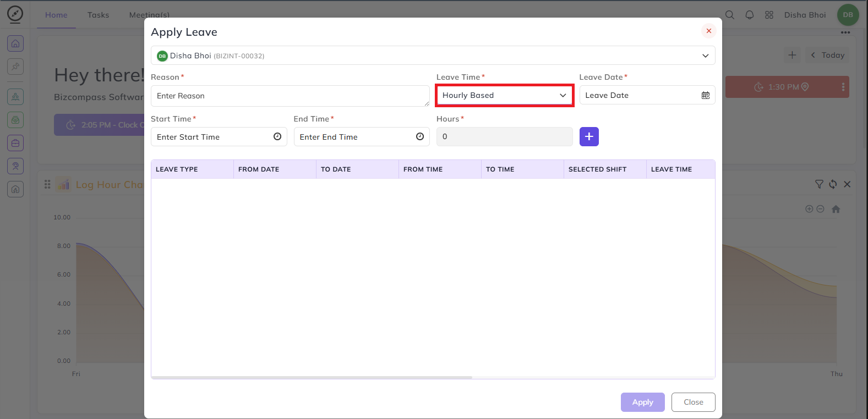The height and width of the screenshot is (419, 868).
Task: Open the home icon in sidebar
Action: click(x=15, y=43)
